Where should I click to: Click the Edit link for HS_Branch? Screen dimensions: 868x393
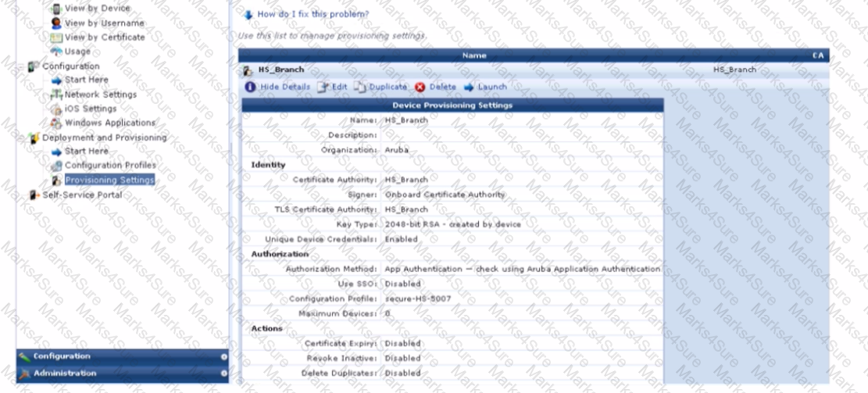click(339, 87)
